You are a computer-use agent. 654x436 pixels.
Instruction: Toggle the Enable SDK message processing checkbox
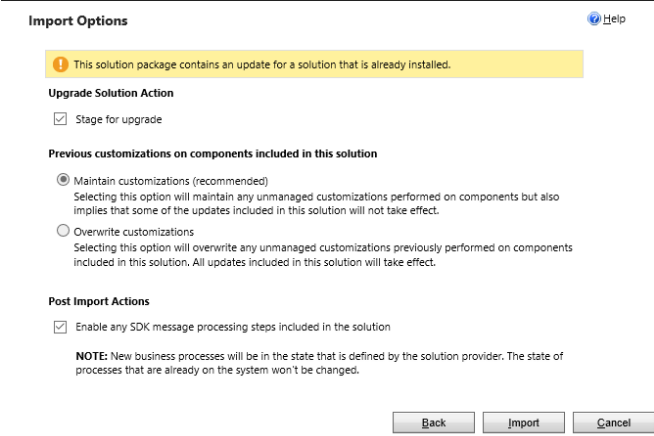click(60, 327)
